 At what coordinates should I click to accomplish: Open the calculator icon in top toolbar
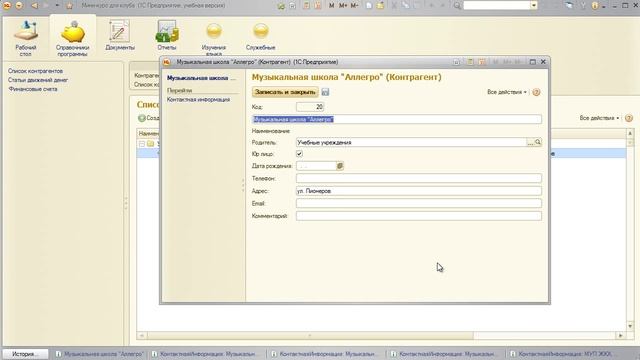(x=306, y=5)
